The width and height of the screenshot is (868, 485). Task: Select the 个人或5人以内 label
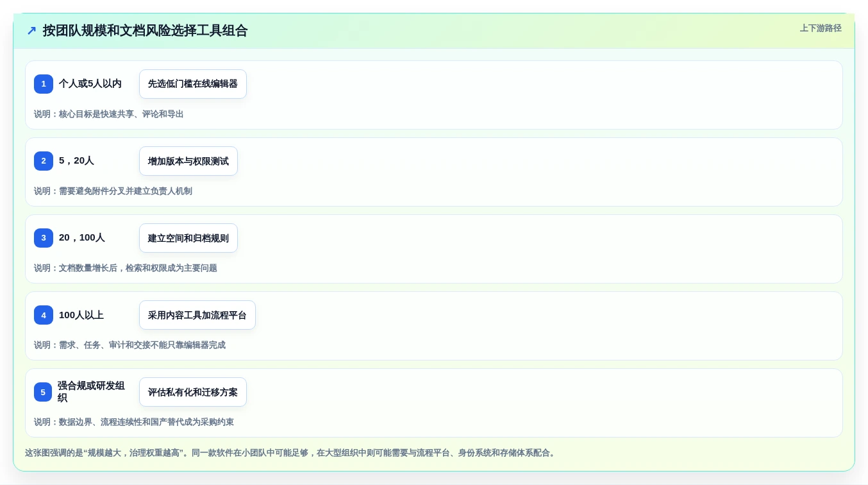(x=90, y=84)
